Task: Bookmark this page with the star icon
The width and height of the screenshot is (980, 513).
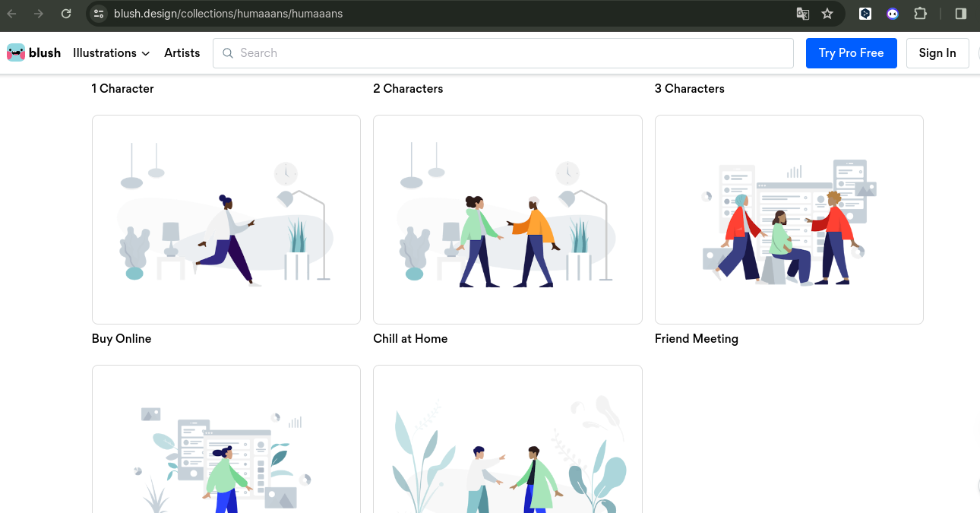Action: pos(827,14)
